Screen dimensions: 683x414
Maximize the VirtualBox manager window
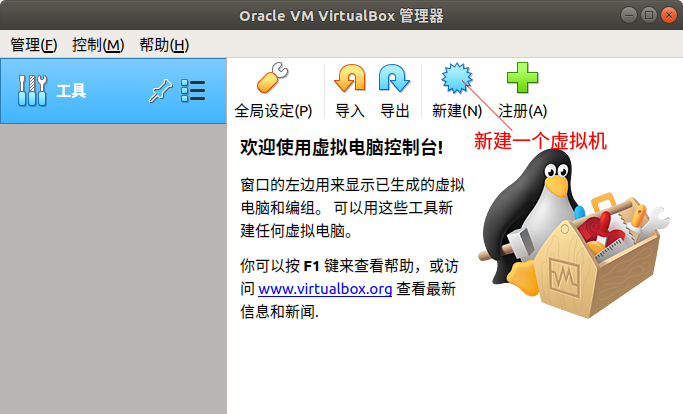[x=649, y=15]
